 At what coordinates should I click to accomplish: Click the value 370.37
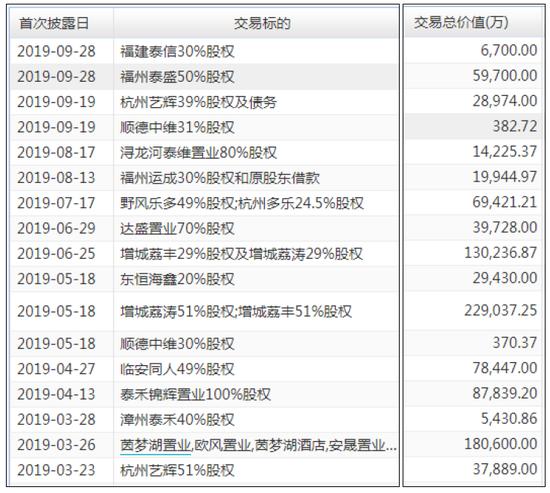(515, 342)
